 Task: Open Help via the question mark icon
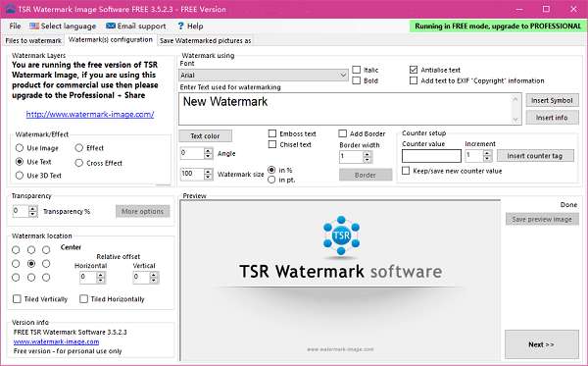[x=180, y=26]
